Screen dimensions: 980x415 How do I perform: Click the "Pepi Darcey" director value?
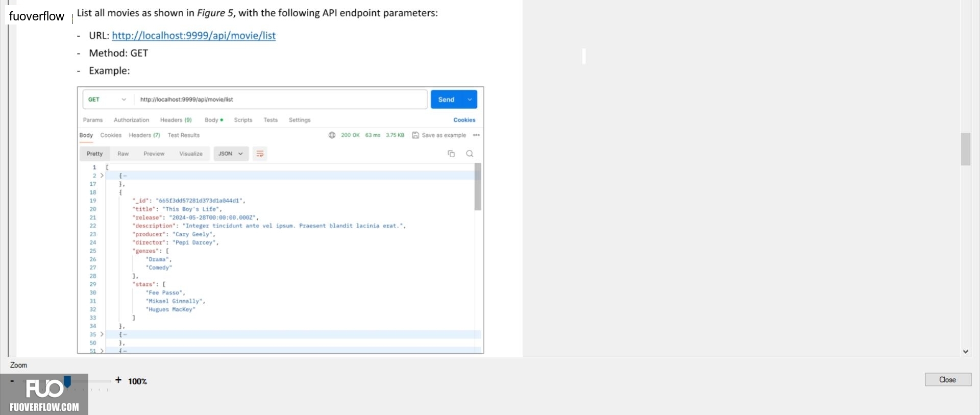coord(194,242)
